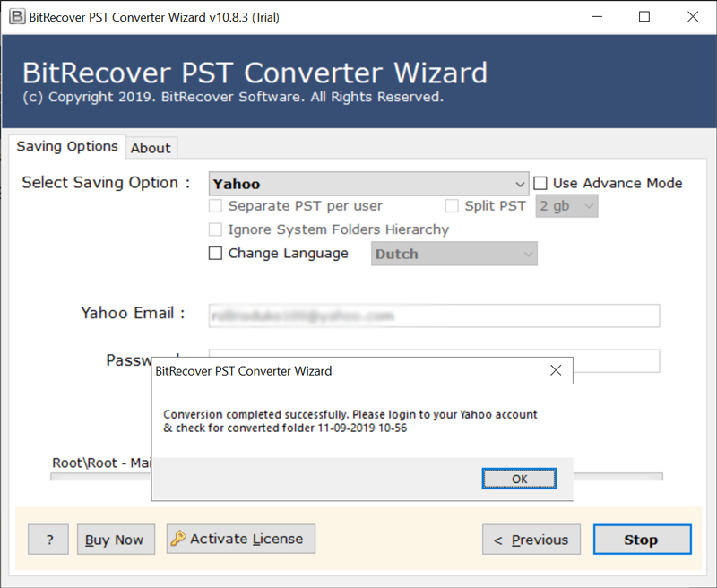Minimize the PST Converter Wizard window
The height and width of the screenshot is (588, 717).
(597, 17)
